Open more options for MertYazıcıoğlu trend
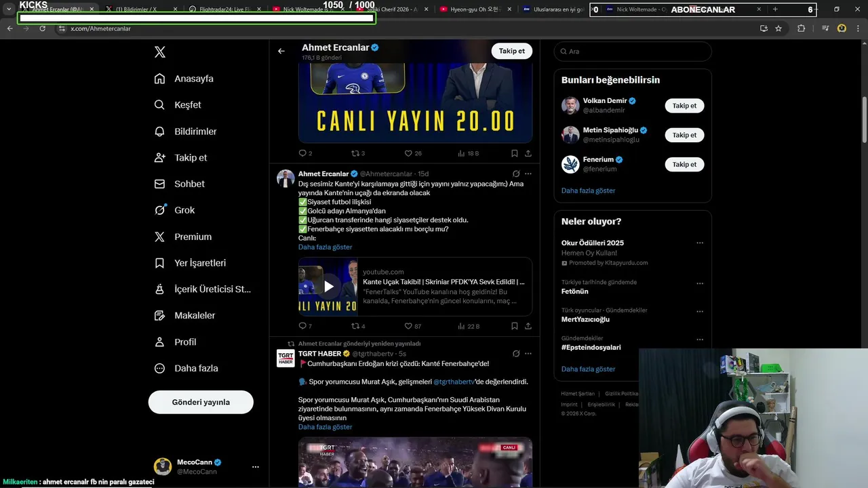The height and width of the screenshot is (488, 868). (700, 312)
